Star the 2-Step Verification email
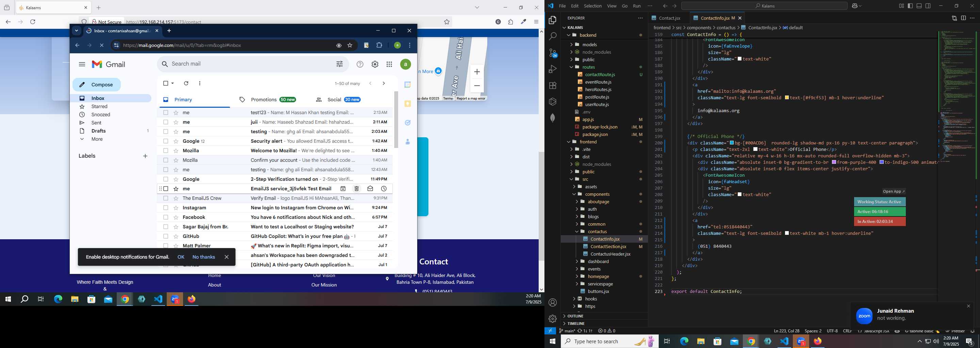 coord(176,179)
